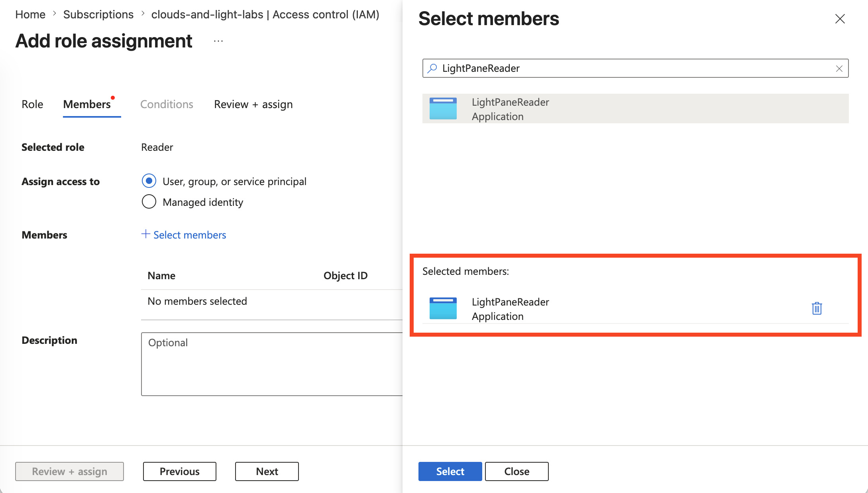Viewport: 868px width, 493px height.
Task: Click the Name column header
Action: (x=161, y=276)
